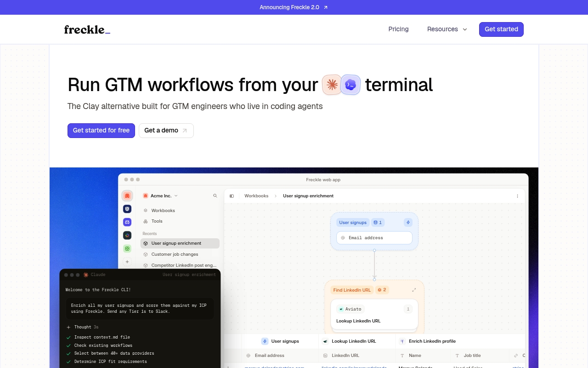This screenshot has width=588, height=368.
Task: Click the lightning icon in User signups column header
Action: pos(265,341)
